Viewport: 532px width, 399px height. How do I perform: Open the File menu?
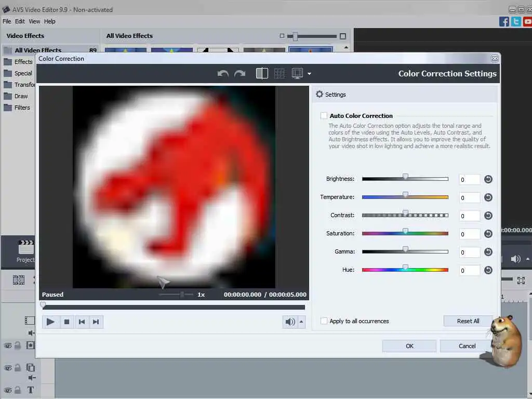(7, 21)
